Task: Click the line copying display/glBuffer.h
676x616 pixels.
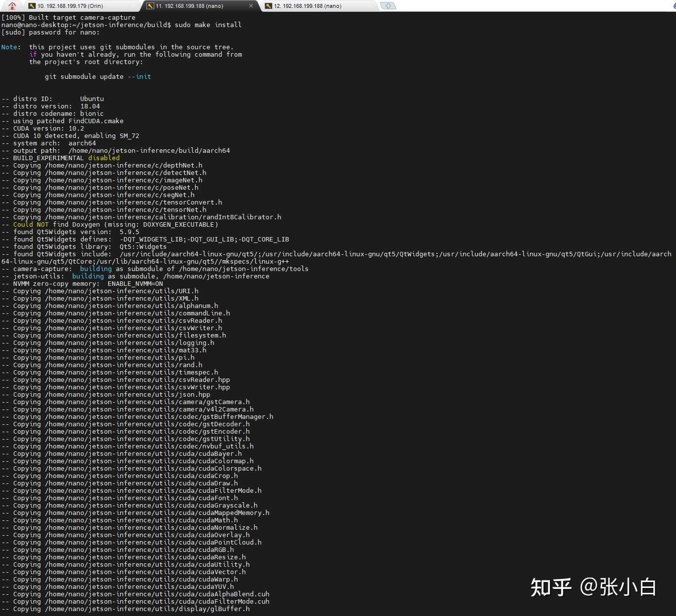Action: [x=126, y=609]
